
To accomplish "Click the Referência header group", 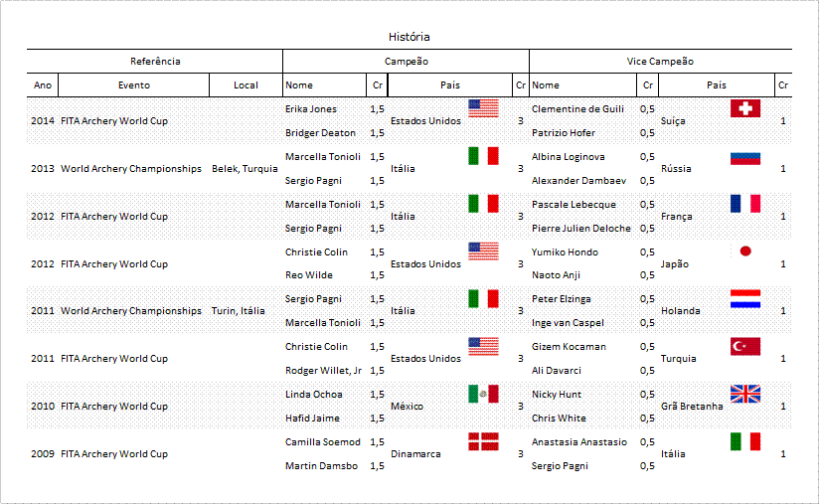I will [x=155, y=62].
